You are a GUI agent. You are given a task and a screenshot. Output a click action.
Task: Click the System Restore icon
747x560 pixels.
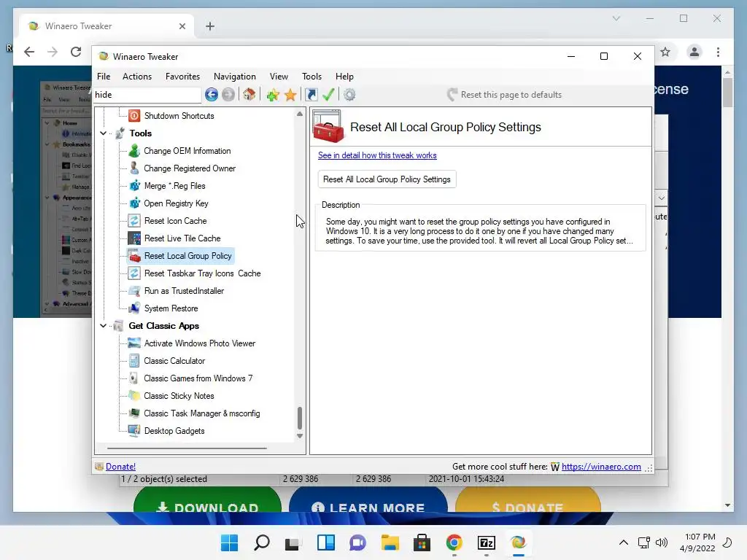(x=134, y=308)
